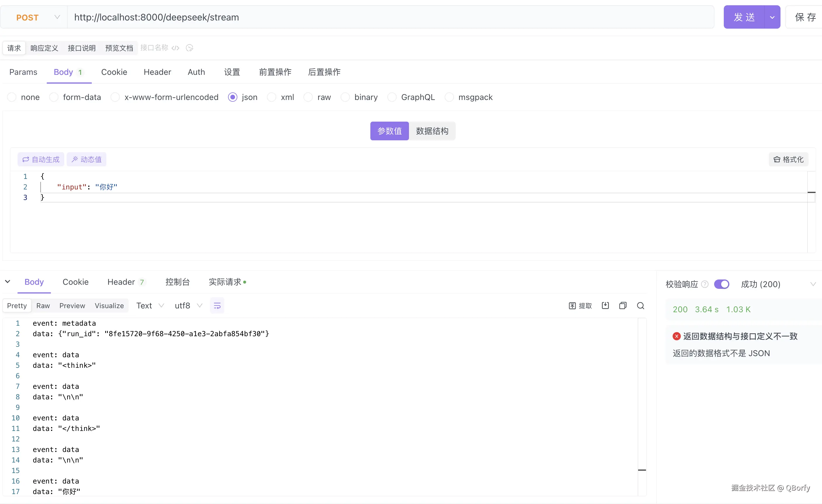Expand the dropdown arrow beside 发送
This screenshot has width=822, height=504.
772,17
